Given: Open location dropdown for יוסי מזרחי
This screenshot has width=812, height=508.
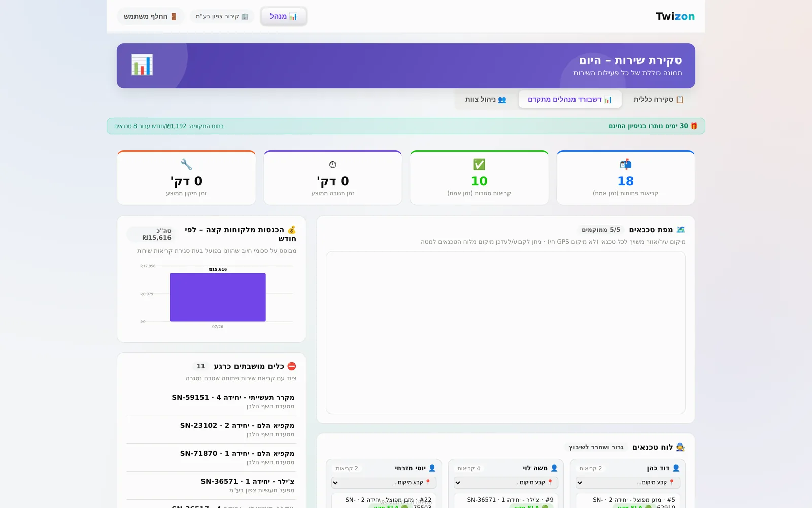Looking at the screenshot, I should [384, 482].
